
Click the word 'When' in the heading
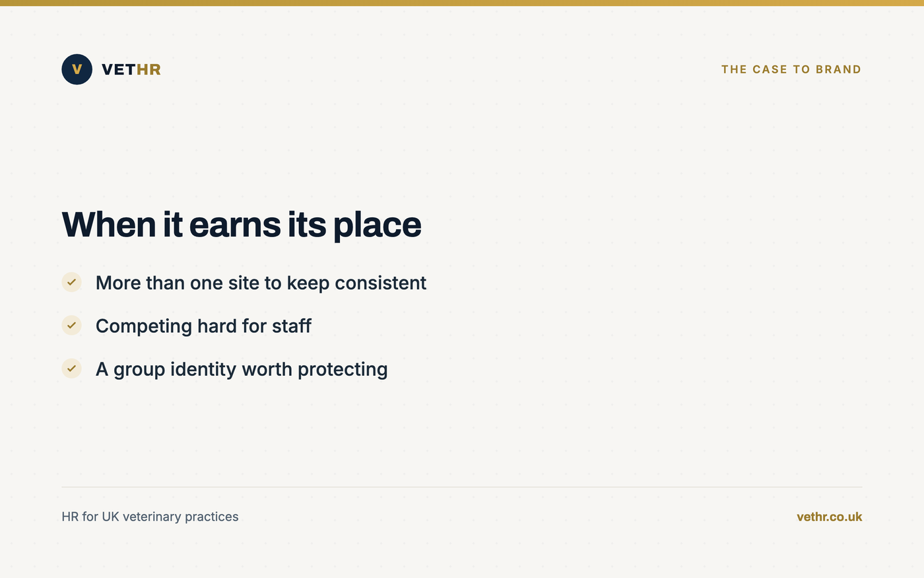tap(109, 225)
